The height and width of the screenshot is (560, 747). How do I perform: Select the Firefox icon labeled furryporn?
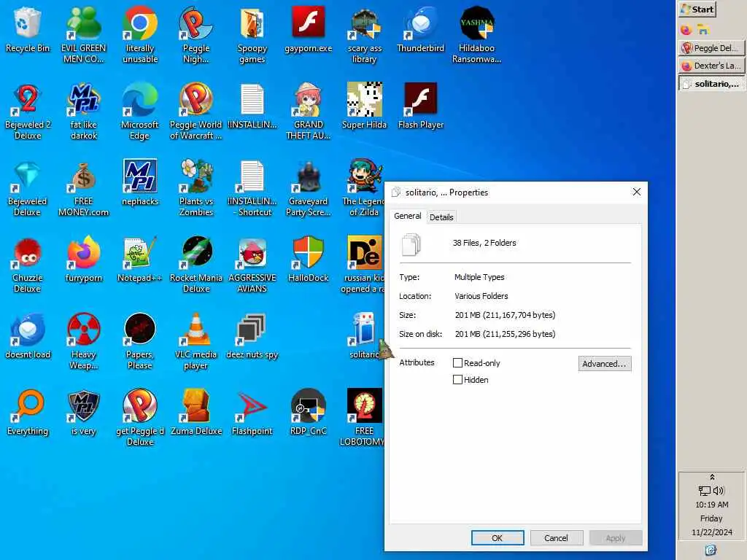tap(83, 260)
